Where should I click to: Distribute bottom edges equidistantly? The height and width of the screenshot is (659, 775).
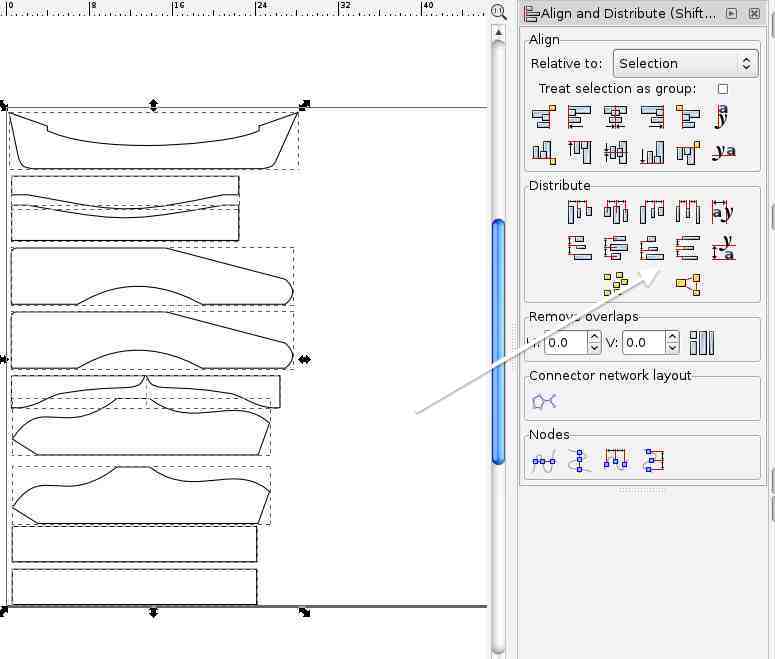pos(652,248)
